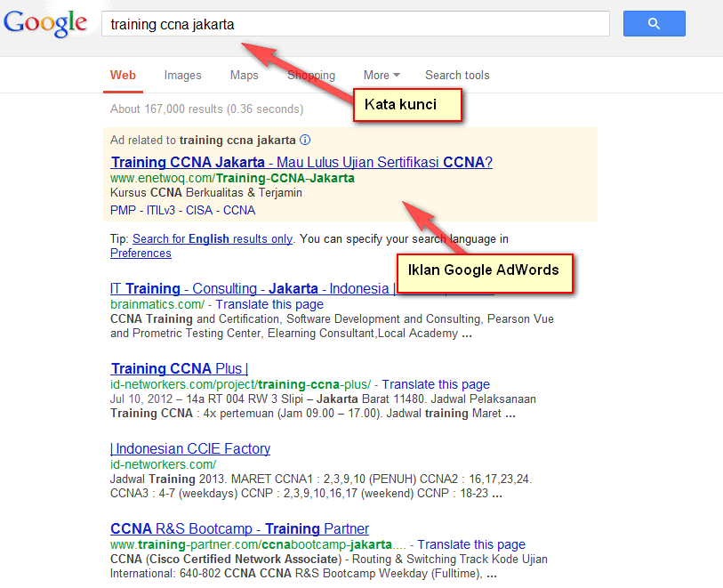
Task: Click the blue magnifier search button
Action: click(x=654, y=23)
